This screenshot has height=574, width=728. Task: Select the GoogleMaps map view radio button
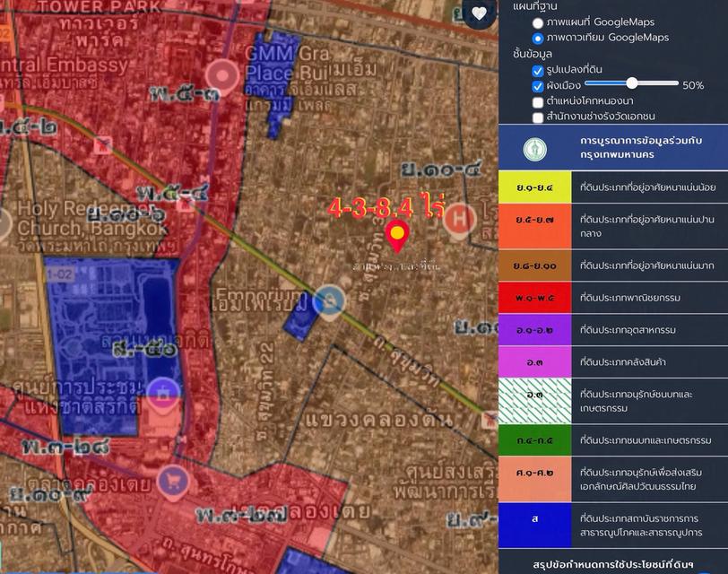538,22
